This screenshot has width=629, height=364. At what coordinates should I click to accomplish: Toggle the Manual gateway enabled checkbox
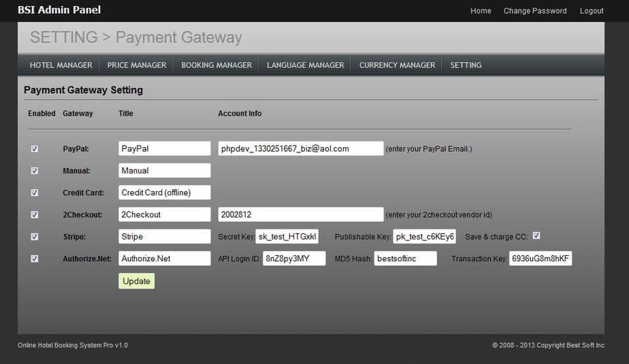pos(35,171)
